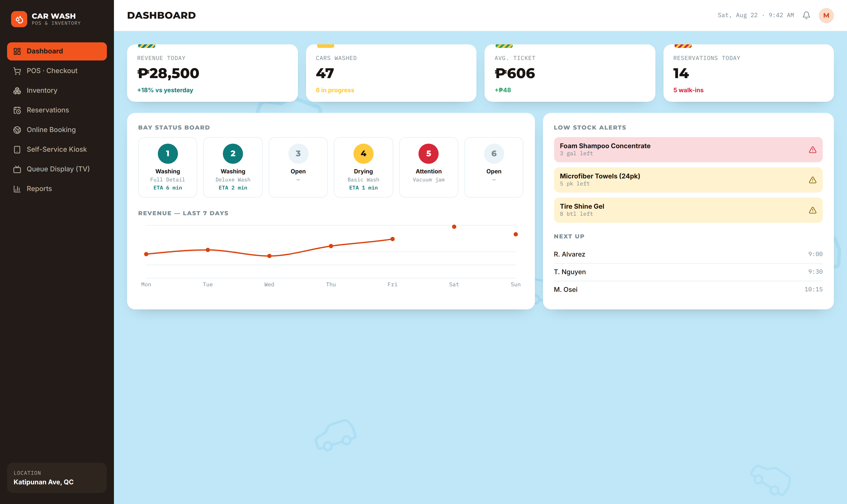The height and width of the screenshot is (504, 847).
Task: Open the Revenue Today card
Action: pos(212,73)
